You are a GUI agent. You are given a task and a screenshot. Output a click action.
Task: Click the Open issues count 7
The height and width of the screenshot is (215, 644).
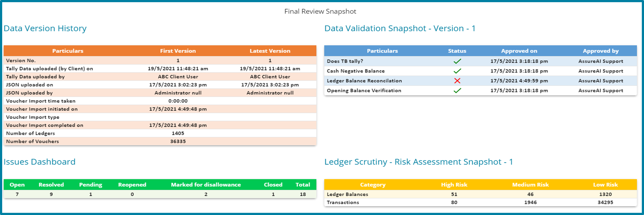tap(17, 194)
